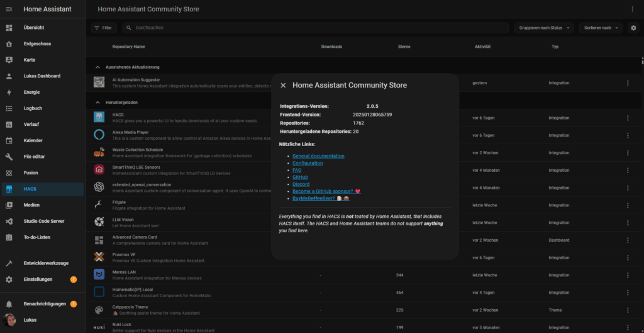Select HACS in the sidebar
Image resolution: width=644 pixels, height=333 pixels.
tap(43, 189)
